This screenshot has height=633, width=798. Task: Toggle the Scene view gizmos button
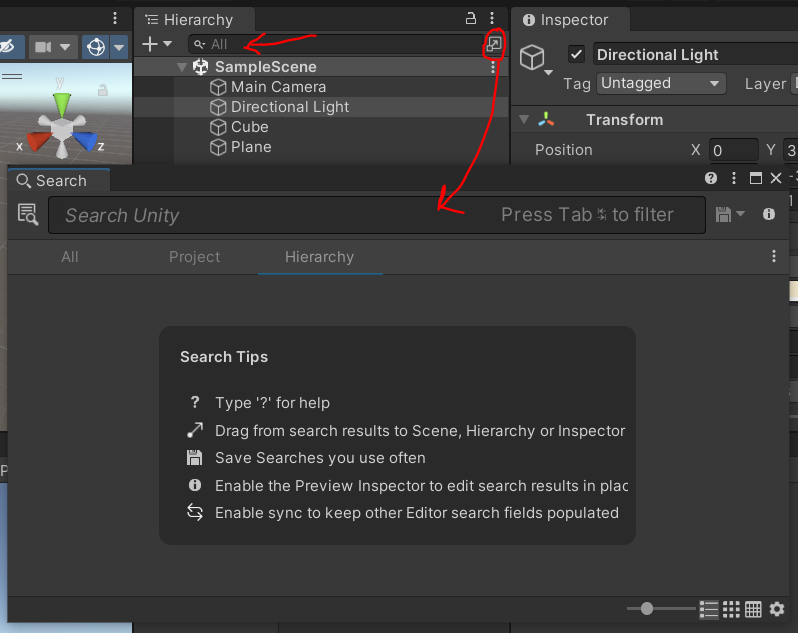coord(96,47)
